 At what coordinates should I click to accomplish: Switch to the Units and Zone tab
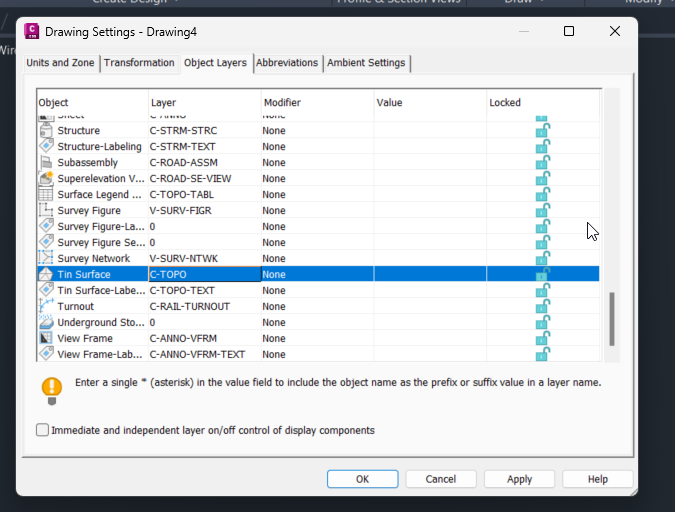click(60, 63)
